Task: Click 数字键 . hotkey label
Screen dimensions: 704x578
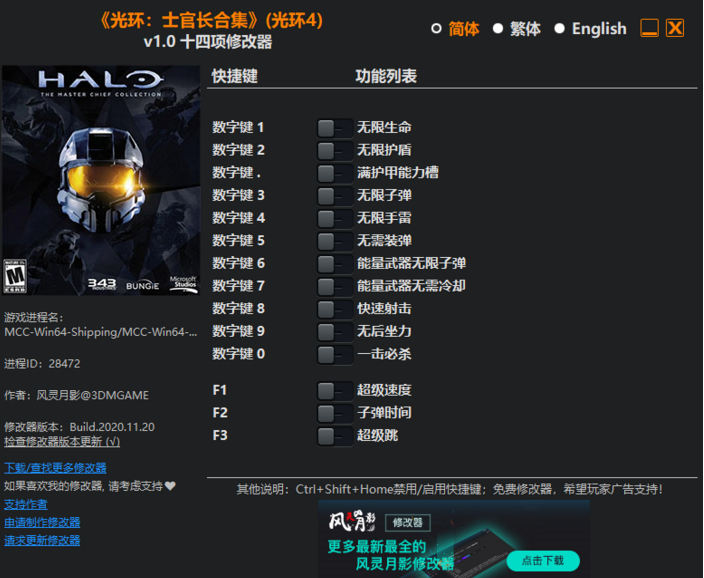Action: tap(237, 173)
